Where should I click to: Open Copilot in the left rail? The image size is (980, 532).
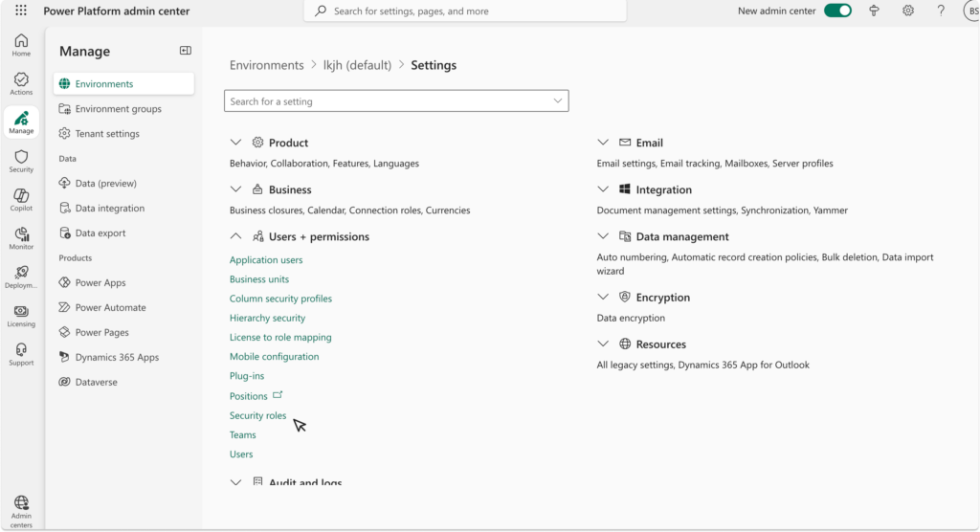click(21, 199)
